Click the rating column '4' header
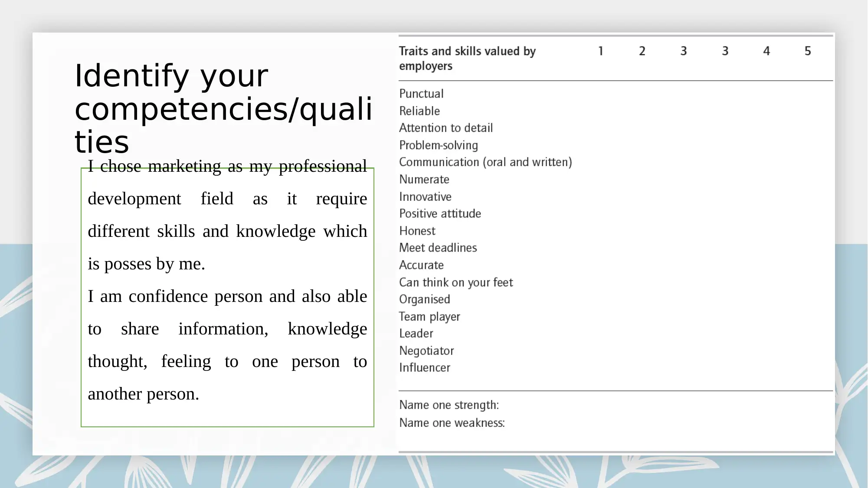 [x=766, y=51]
